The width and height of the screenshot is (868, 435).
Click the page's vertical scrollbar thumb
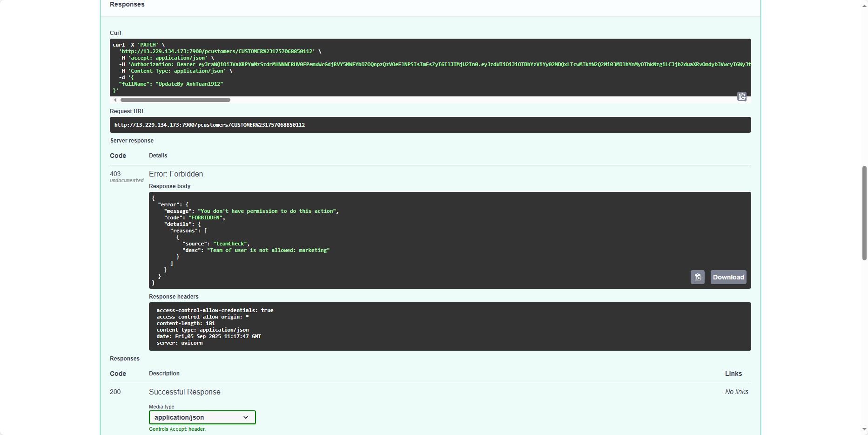coord(864,212)
